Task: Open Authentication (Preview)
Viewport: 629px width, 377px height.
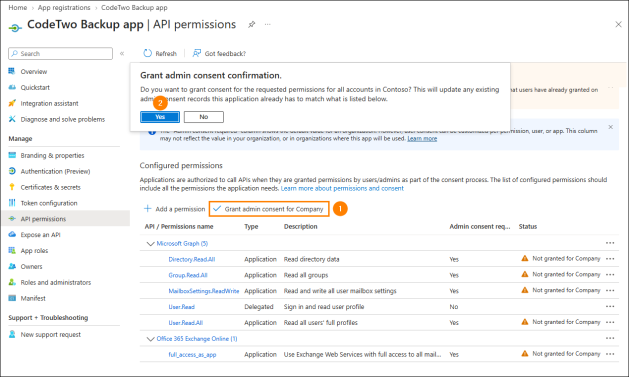Action: (x=55, y=171)
